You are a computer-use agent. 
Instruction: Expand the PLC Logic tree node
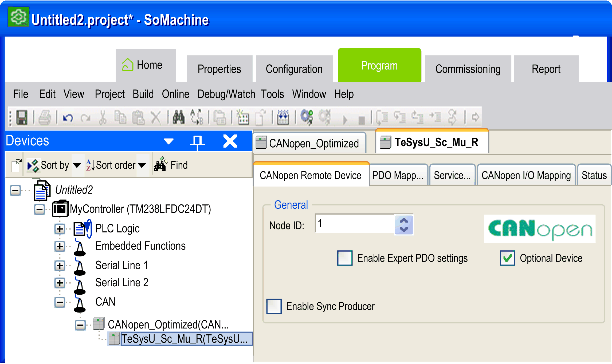[60, 229]
